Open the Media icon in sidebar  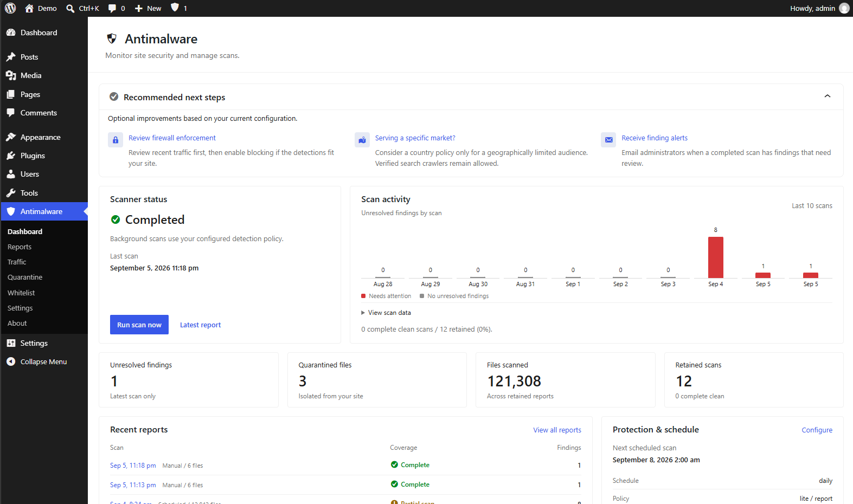coord(11,75)
